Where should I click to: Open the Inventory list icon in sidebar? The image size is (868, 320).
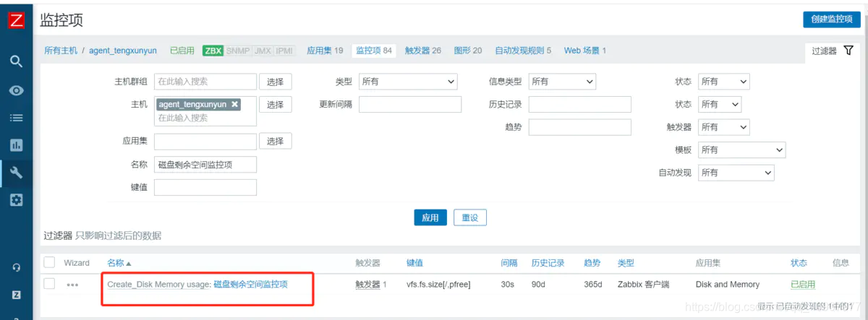[16, 118]
